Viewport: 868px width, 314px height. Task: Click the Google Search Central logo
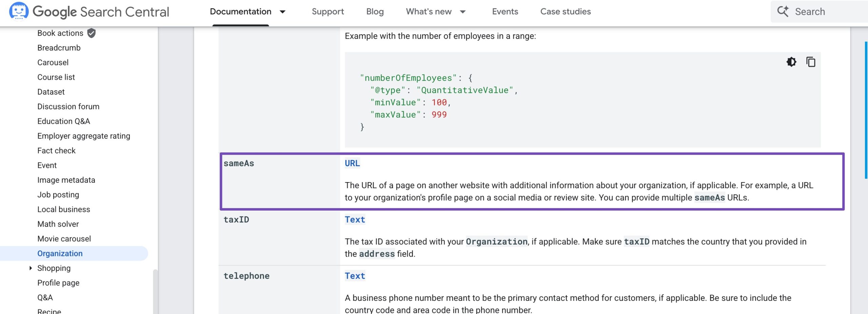(x=89, y=12)
